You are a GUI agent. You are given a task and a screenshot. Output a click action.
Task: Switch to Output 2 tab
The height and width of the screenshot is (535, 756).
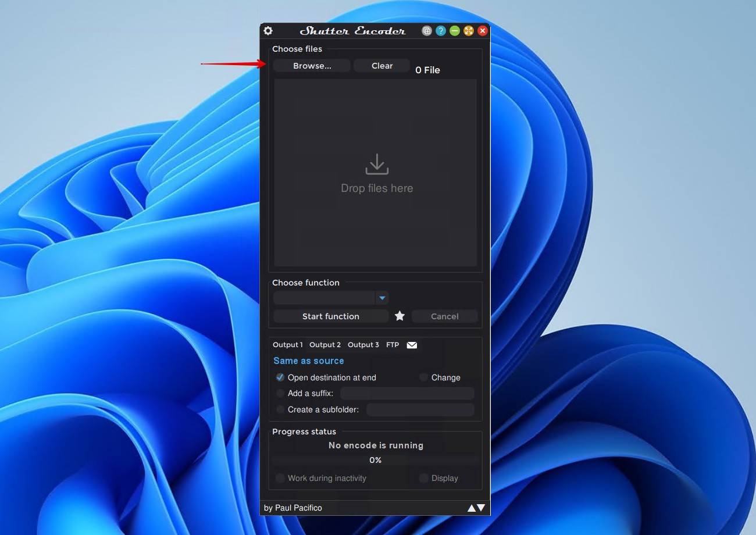point(325,345)
